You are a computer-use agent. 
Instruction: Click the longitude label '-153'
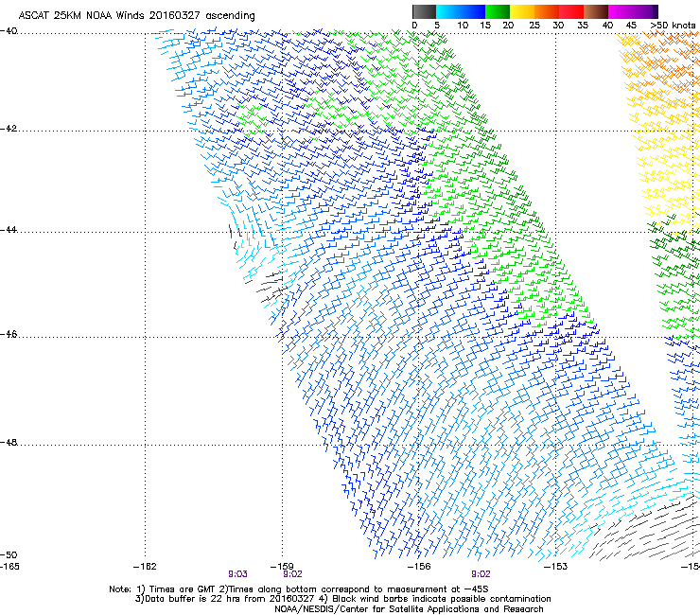click(555, 567)
